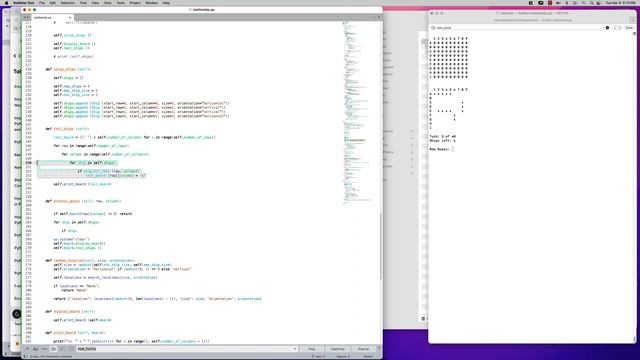The height and width of the screenshot is (360, 640).
Task: Open the Spaces indentation setting in status bar
Action: coord(344,356)
